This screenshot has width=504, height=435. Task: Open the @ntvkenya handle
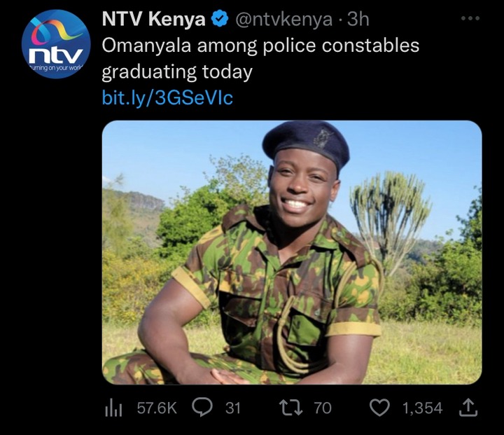[283, 20]
